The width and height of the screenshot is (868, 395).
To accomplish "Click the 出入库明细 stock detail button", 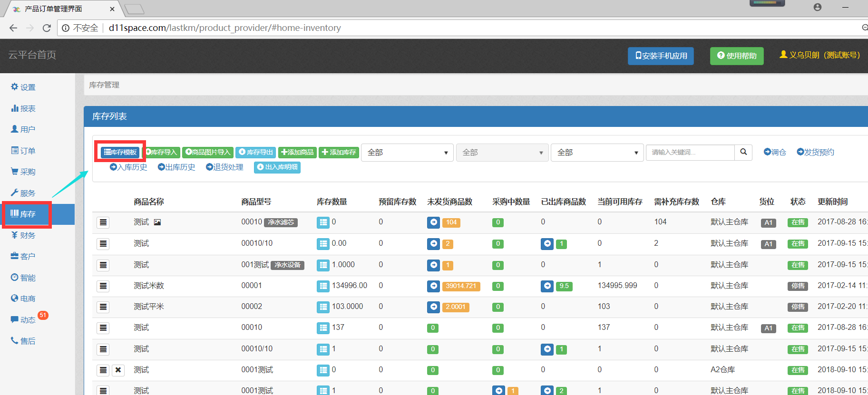I will click(277, 167).
